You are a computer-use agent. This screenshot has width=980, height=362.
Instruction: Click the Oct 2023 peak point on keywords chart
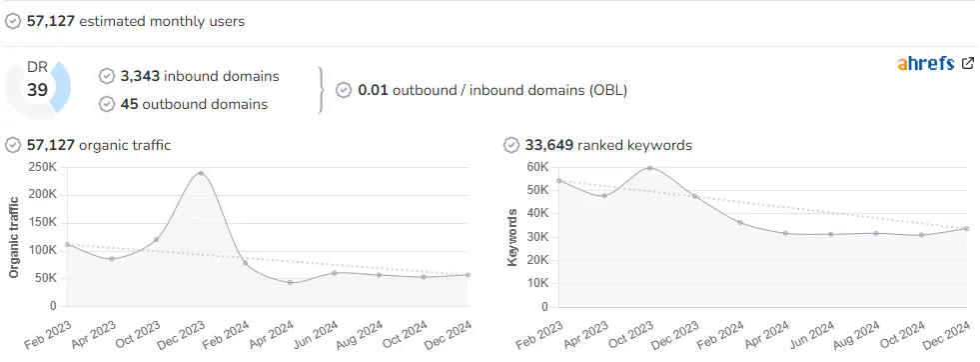(x=650, y=168)
